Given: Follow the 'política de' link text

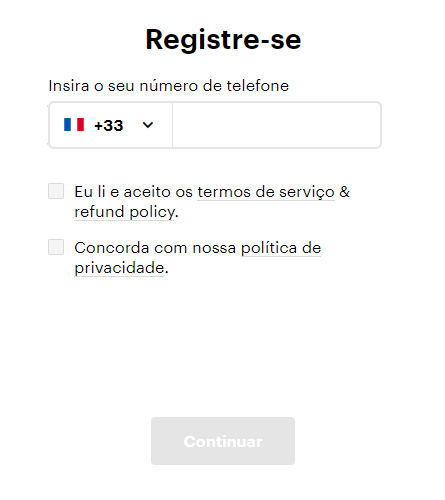Looking at the screenshot, I should click(x=281, y=248).
